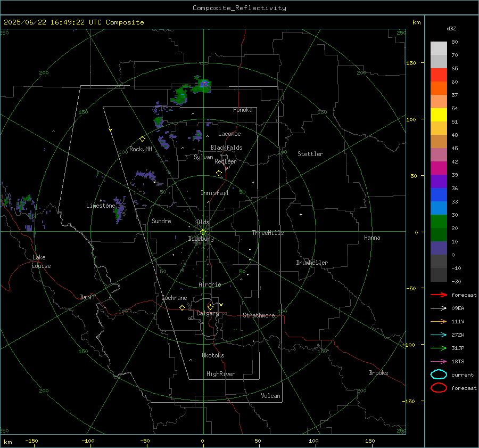Click the yellow diamond marker south of RedDeer
Viewport: 479px width, 448px height.
[219, 173]
